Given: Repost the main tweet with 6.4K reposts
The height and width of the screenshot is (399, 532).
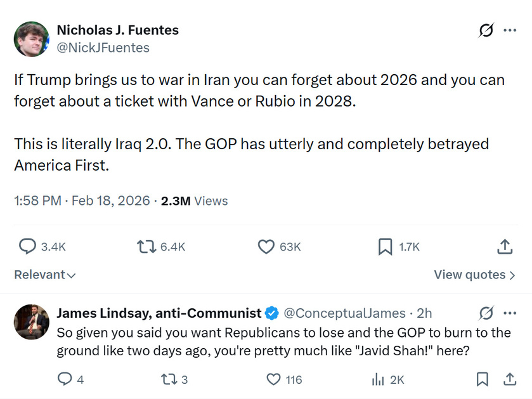Looking at the screenshot, I should pyautogui.click(x=146, y=247).
